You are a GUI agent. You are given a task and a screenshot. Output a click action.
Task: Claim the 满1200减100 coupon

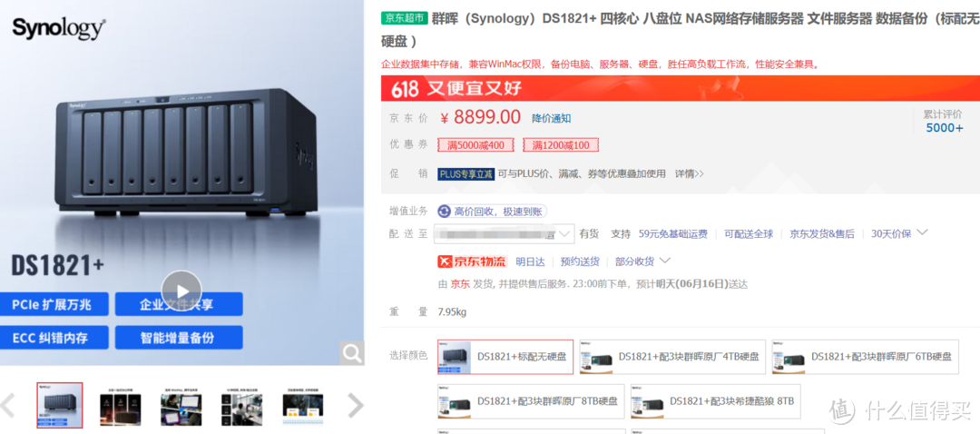[x=561, y=145]
